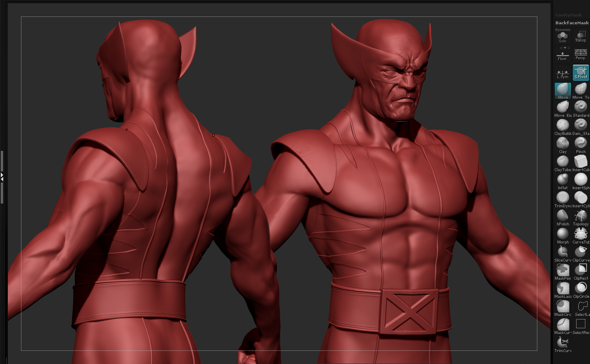590x364 pixels.
Task: Toggle L.Sym local symmetry
Action: pos(562,73)
